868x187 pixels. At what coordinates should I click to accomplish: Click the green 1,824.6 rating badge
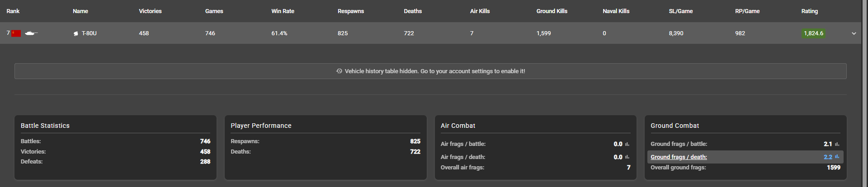[x=813, y=33]
